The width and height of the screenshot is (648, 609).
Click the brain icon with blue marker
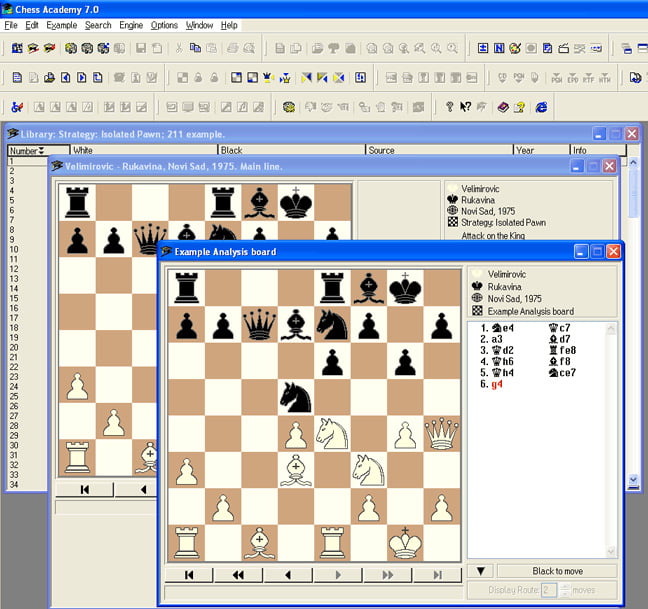103,48
